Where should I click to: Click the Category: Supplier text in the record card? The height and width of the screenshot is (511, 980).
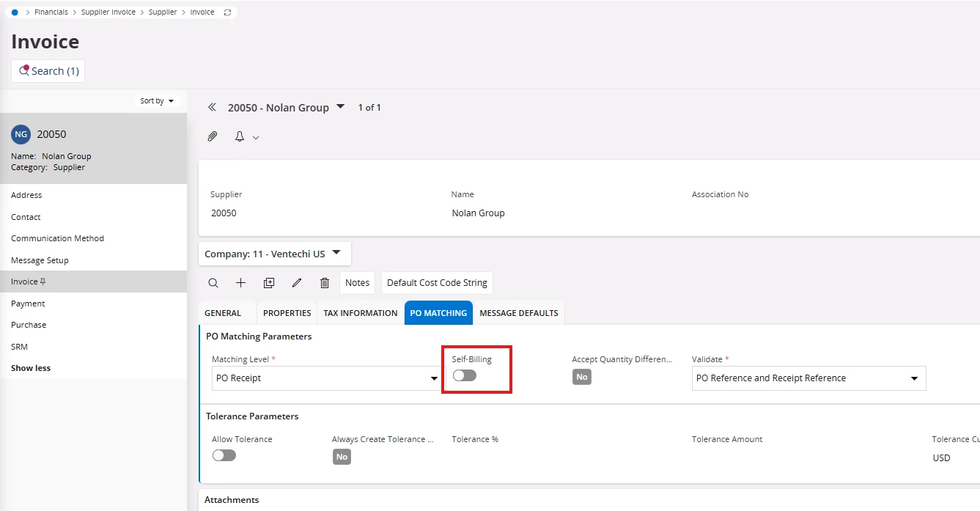click(x=48, y=167)
